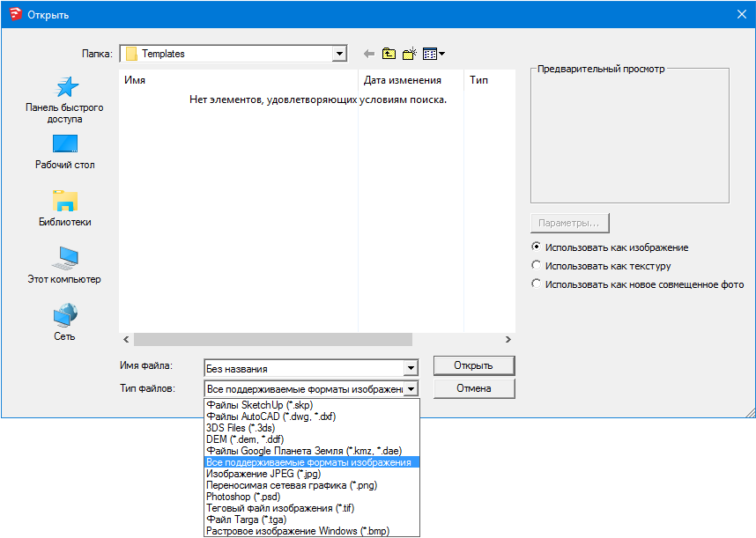The height and width of the screenshot is (538, 756).
Task: Collapse the file type dropdown list
Action: (410, 389)
